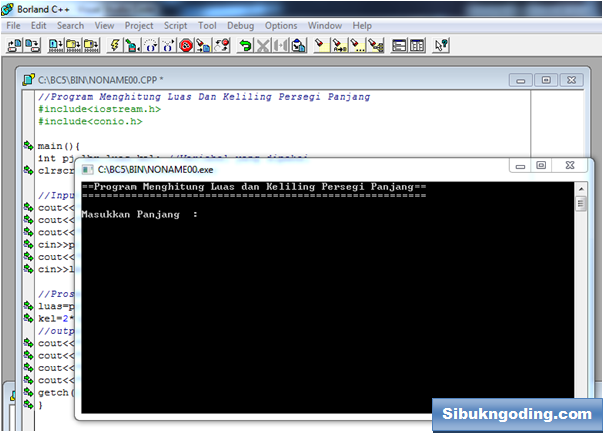Open the Options menu

click(x=281, y=26)
